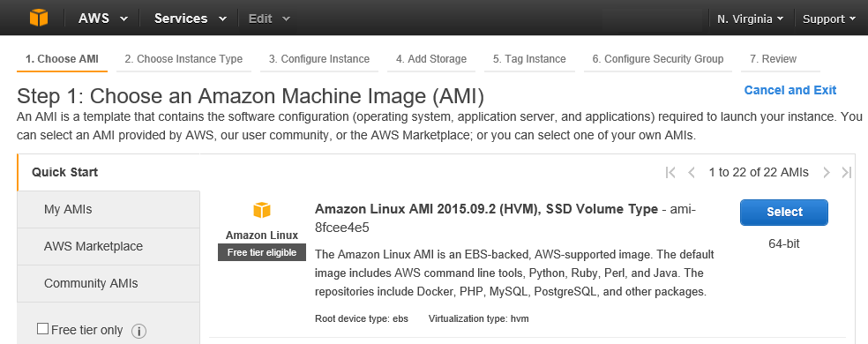Open Community AMIs in sidebar
This screenshot has width=868, height=344.
108,284
